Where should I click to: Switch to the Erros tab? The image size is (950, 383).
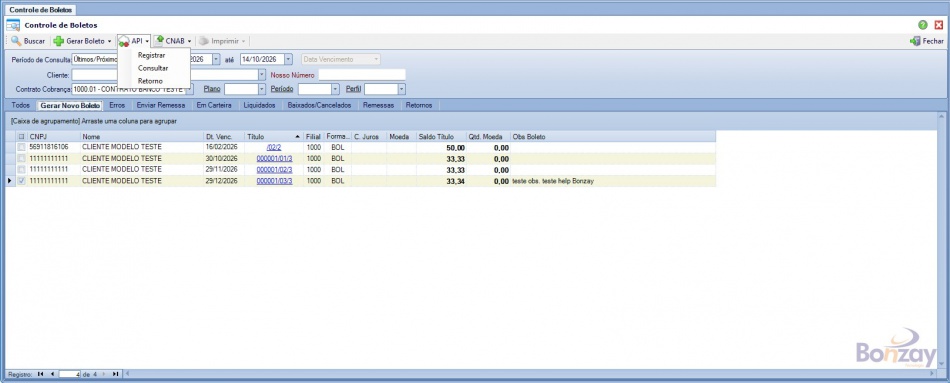(x=118, y=105)
